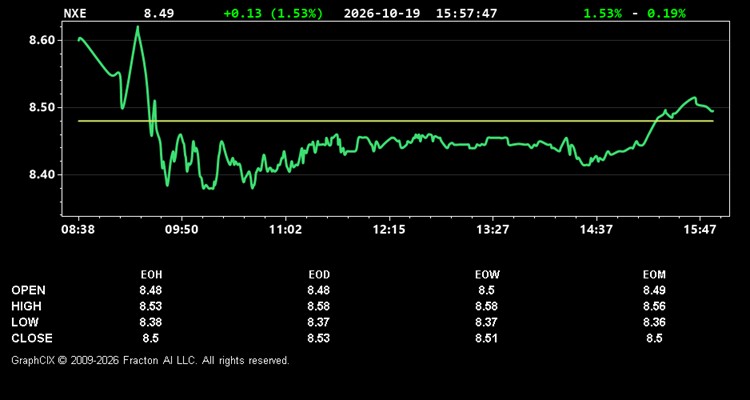Pick the EOD LOW value 8.37
The width and height of the screenshot is (750, 400).
(x=319, y=322)
